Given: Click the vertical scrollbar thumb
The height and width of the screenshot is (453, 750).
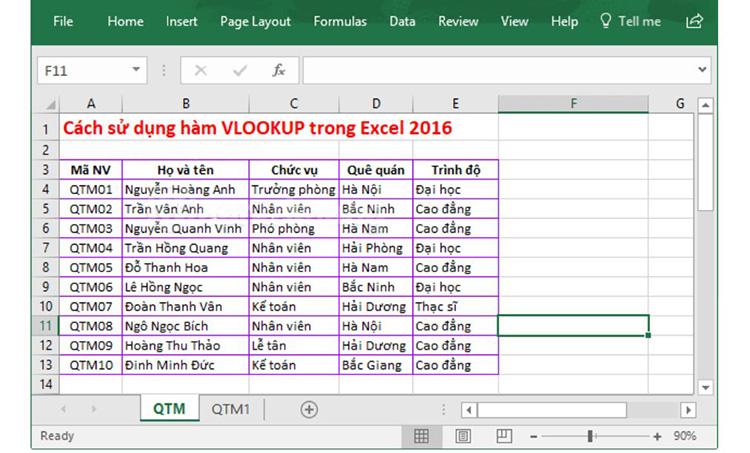Looking at the screenshot, I should [x=706, y=162].
